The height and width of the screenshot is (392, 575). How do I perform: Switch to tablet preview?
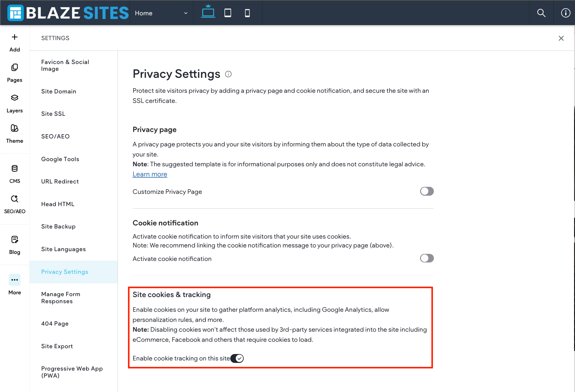[228, 13]
